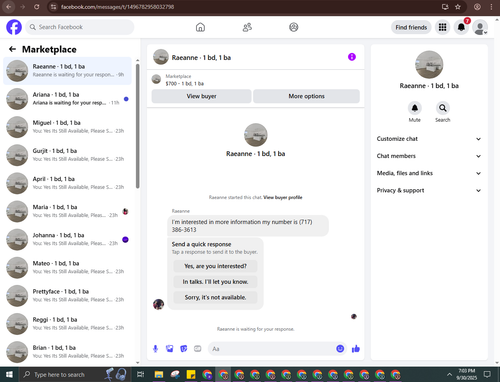The height and width of the screenshot is (382, 500).
Task: Search in conversation magnifier icon
Action: (x=443, y=108)
